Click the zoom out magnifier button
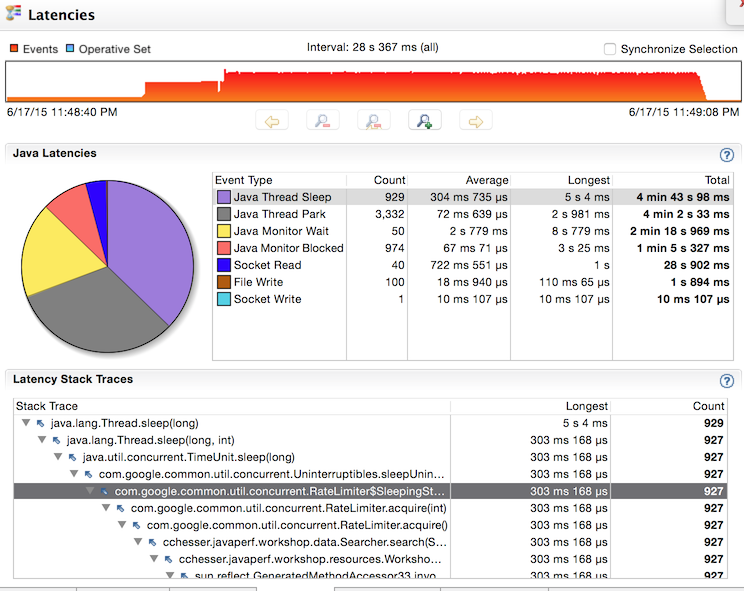This screenshot has height=591, width=744. pyautogui.click(x=323, y=121)
